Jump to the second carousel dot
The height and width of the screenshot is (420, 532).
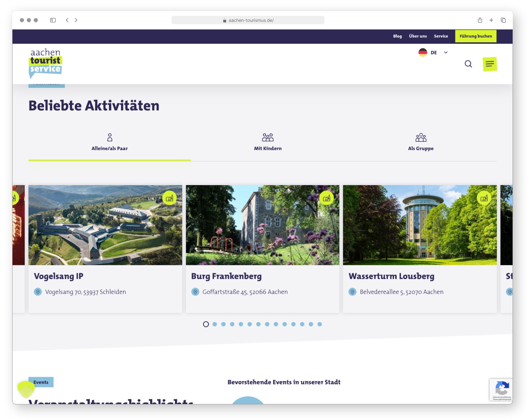(x=215, y=324)
